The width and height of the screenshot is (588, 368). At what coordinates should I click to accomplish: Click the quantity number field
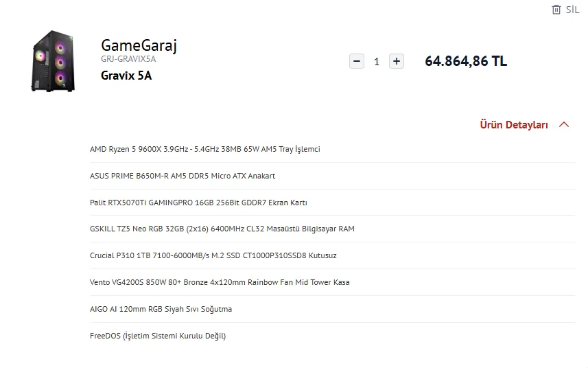[377, 62]
